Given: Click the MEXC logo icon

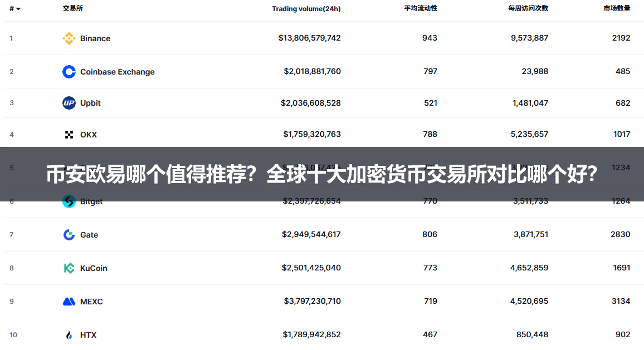Looking at the screenshot, I should point(69,302).
